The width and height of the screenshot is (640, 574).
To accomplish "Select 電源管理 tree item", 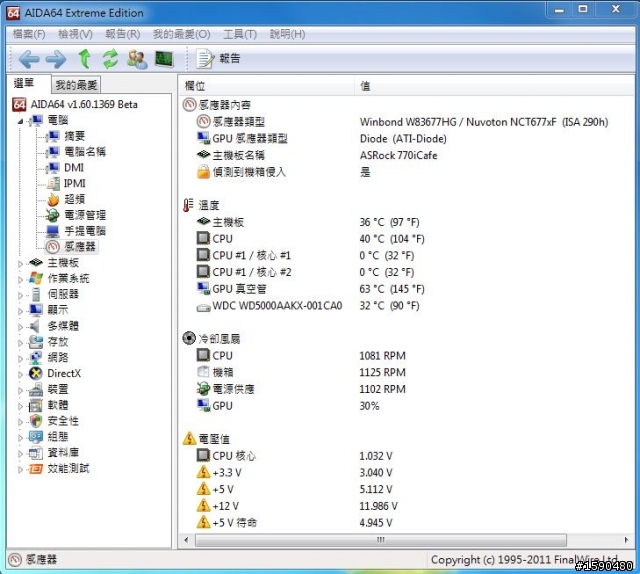I will click(x=85, y=215).
